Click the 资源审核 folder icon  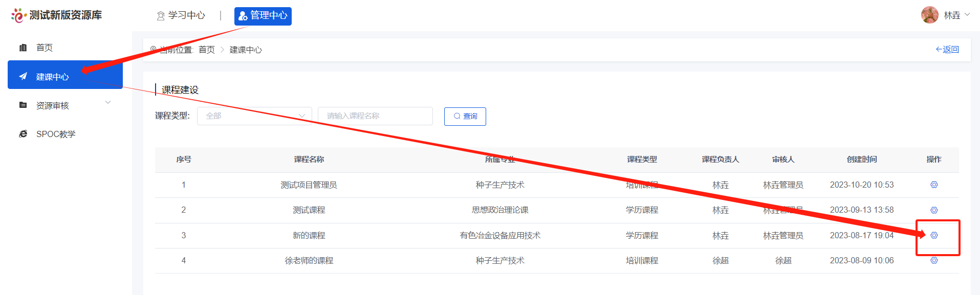23,105
